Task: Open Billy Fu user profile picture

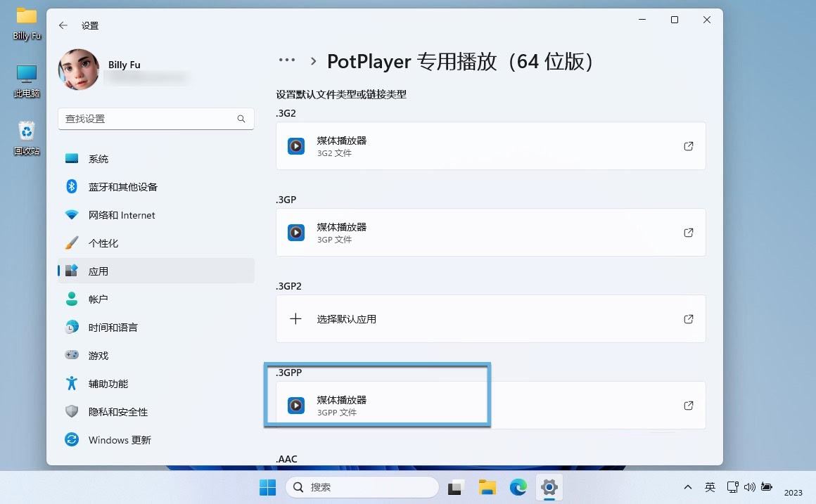Action: tap(78, 70)
